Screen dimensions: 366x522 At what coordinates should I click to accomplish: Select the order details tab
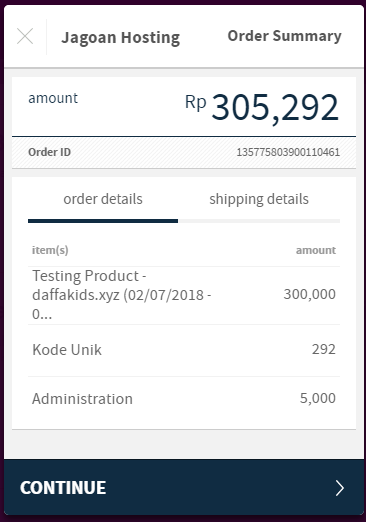pyautogui.click(x=103, y=199)
